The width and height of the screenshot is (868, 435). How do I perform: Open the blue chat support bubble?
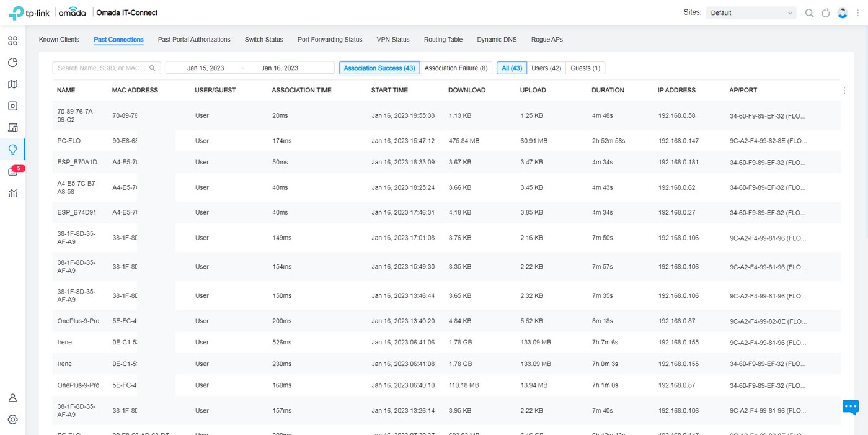(x=850, y=407)
